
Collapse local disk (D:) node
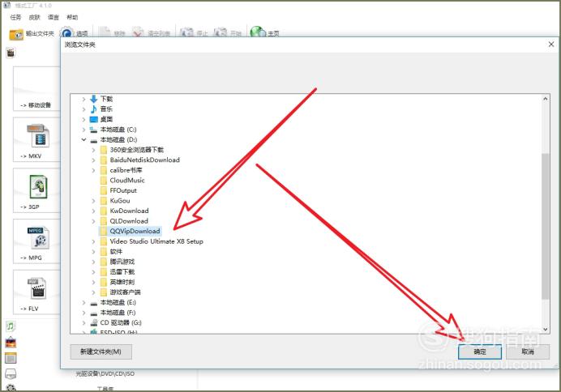tap(84, 140)
